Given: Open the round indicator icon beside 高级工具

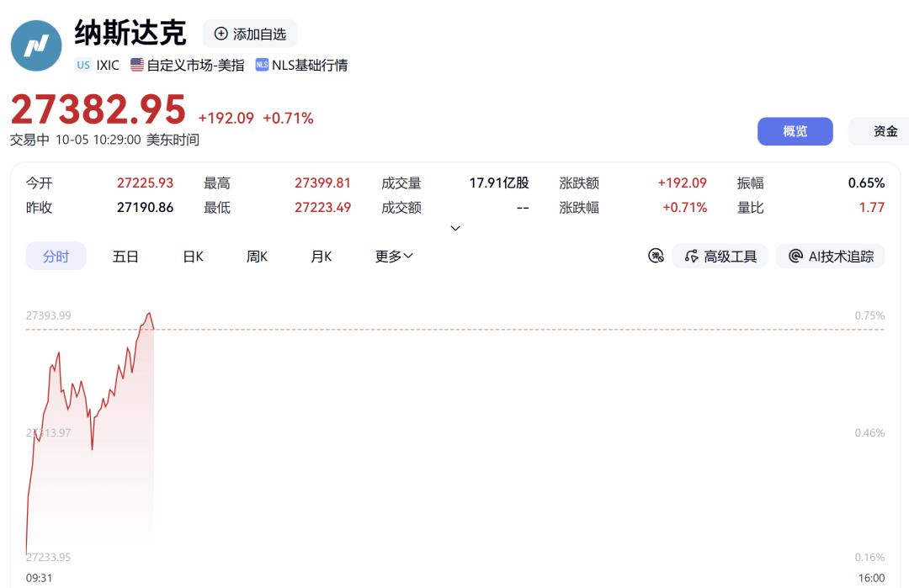Looking at the screenshot, I should pyautogui.click(x=656, y=256).
